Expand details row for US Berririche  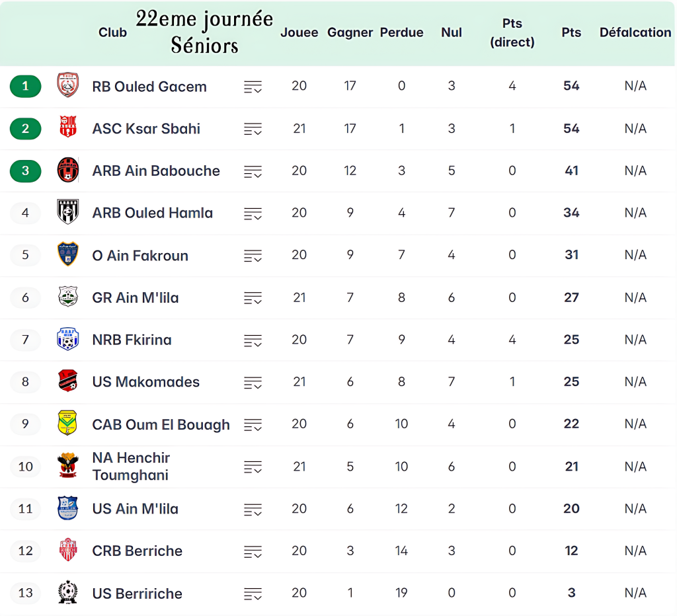click(253, 594)
